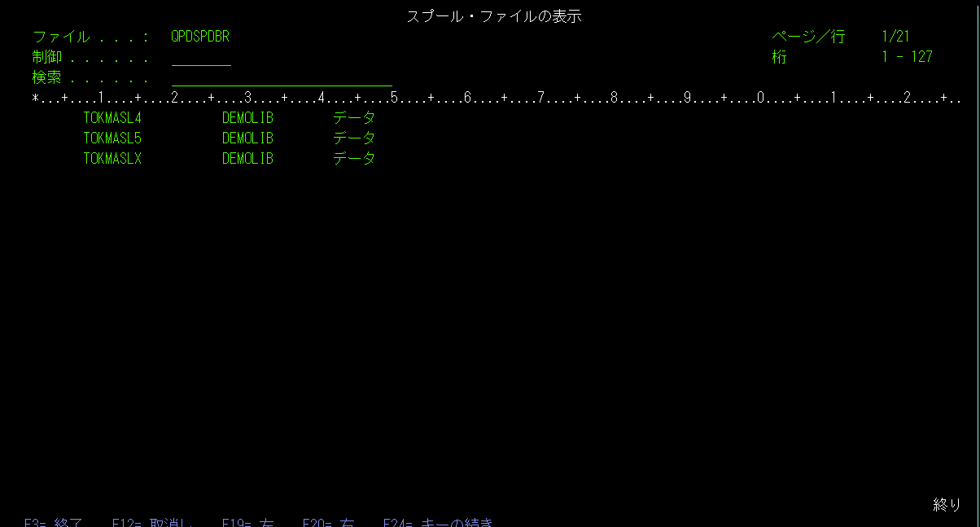Click the スプール・ファイルの表示 title
The height and width of the screenshot is (527, 980).
[494, 16]
